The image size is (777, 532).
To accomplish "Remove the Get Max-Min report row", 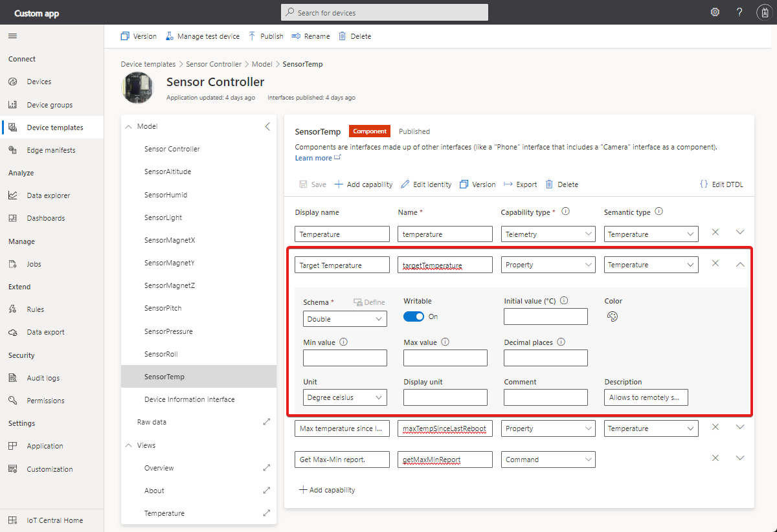I will [x=715, y=458].
